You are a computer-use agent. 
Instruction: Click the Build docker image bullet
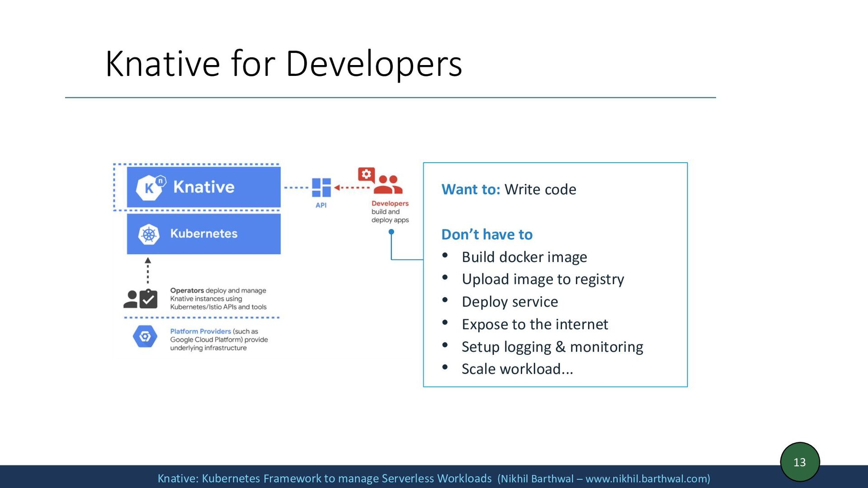(x=524, y=257)
